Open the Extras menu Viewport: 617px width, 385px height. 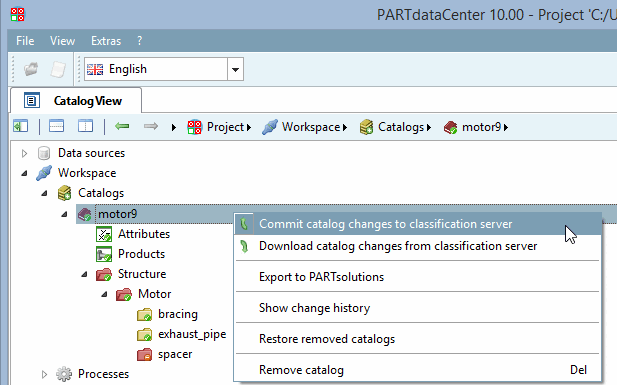(106, 41)
